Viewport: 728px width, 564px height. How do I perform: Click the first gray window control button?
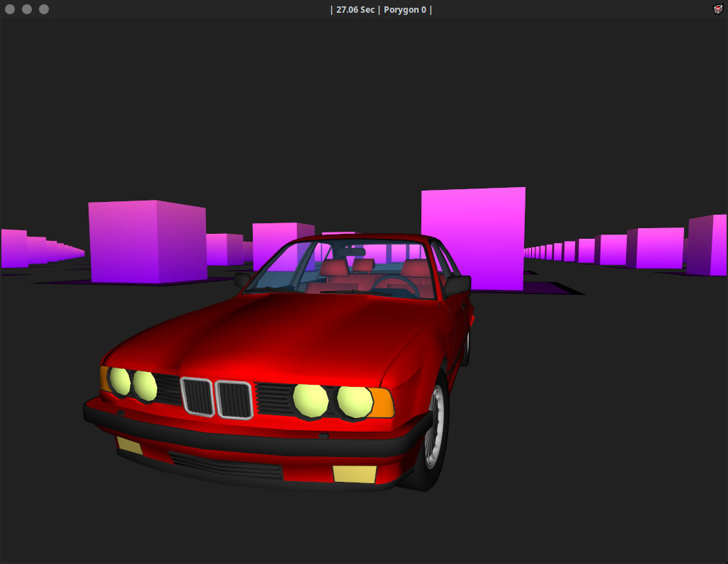10,9
